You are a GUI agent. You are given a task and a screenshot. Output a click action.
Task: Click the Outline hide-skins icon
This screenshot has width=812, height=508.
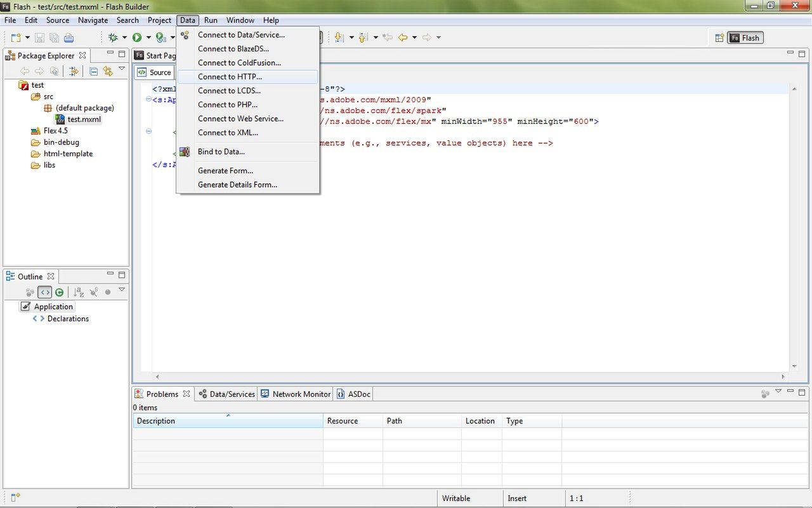pos(94,292)
